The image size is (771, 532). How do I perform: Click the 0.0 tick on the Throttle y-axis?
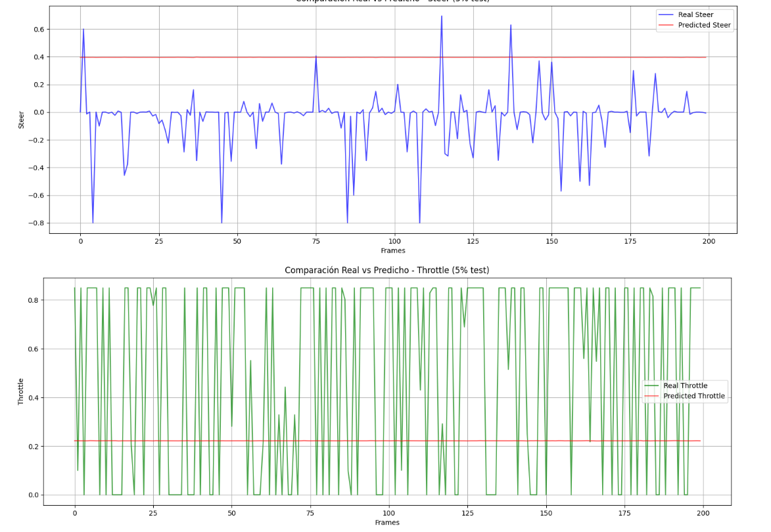[34, 495]
